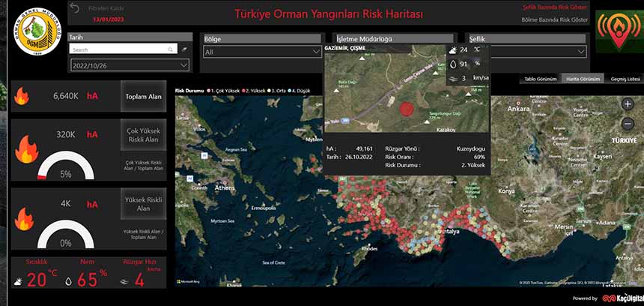Click the 0% high-risk gauge
Screen dimensions: 644x306
pos(66,234)
